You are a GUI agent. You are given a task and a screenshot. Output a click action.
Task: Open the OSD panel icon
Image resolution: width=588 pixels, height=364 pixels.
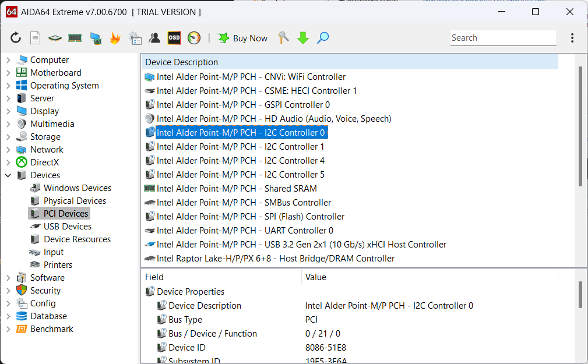click(174, 38)
